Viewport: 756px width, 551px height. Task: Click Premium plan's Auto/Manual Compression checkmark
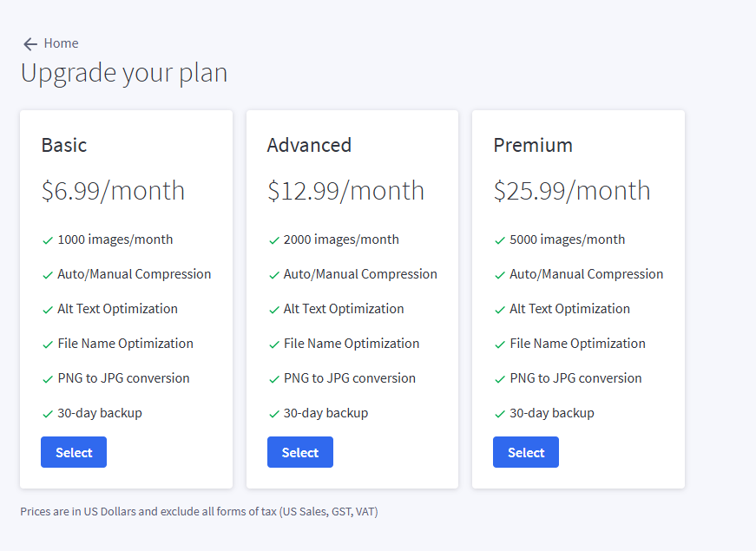click(500, 275)
